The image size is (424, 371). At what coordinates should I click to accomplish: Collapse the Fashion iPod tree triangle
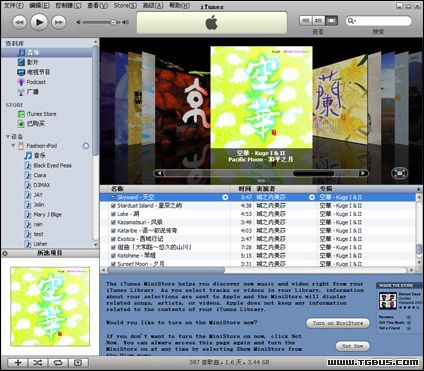tap(13, 145)
